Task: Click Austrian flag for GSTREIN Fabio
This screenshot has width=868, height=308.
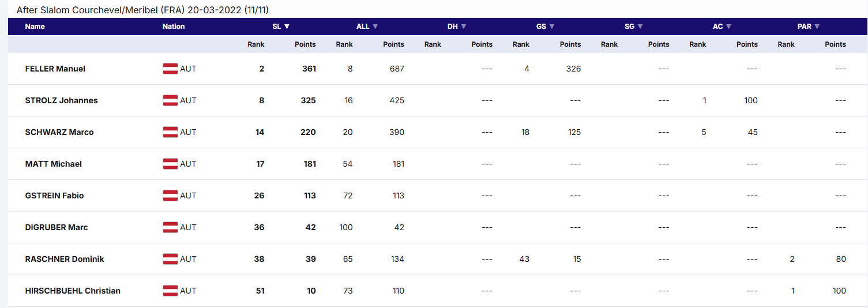Action: tap(170, 196)
